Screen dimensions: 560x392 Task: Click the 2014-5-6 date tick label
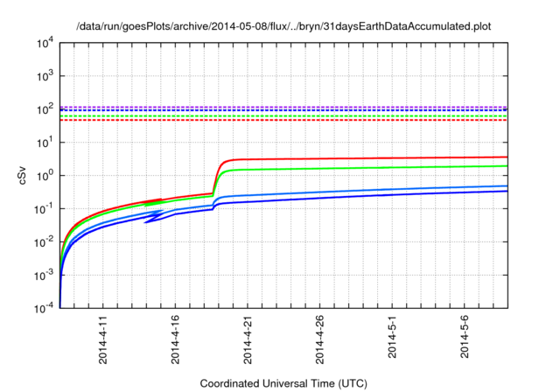(464, 336)
